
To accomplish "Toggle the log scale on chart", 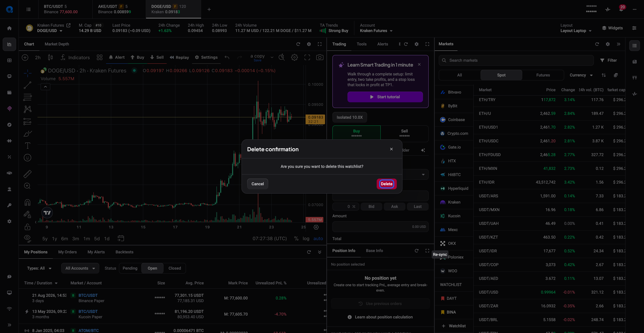I will [306, 238].
